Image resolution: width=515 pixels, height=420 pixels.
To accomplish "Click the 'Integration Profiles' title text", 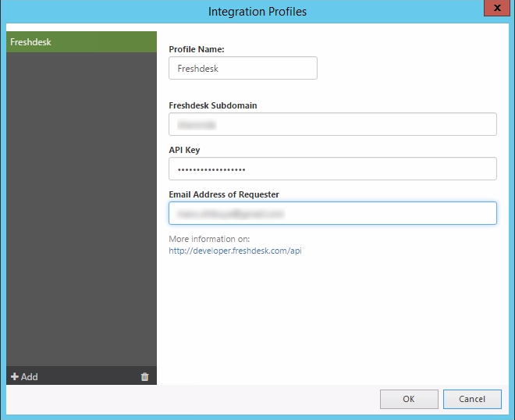I will pyautogui.click(x=257, y=12).
